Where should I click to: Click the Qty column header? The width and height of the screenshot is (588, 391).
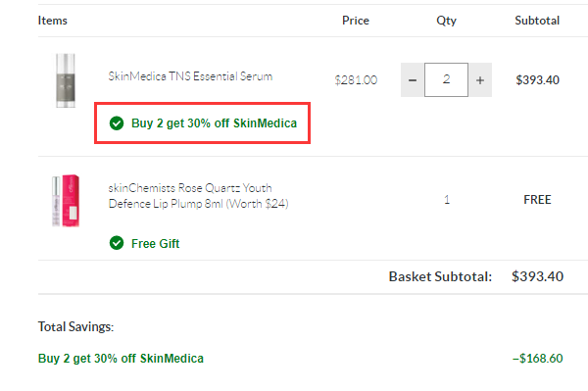tap(446, 21)
